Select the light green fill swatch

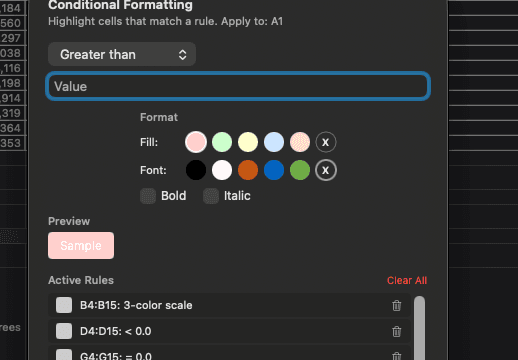(222, 142)
